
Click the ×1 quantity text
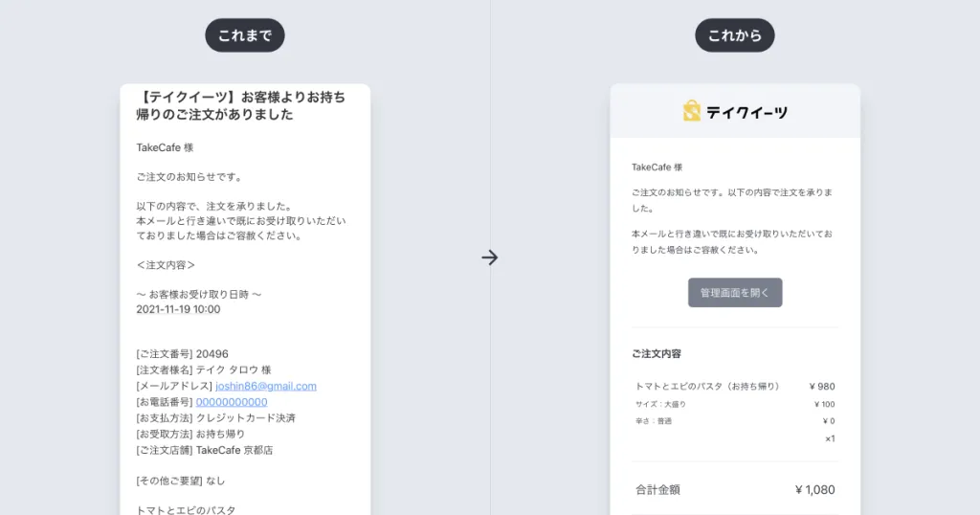pos(829,438)
